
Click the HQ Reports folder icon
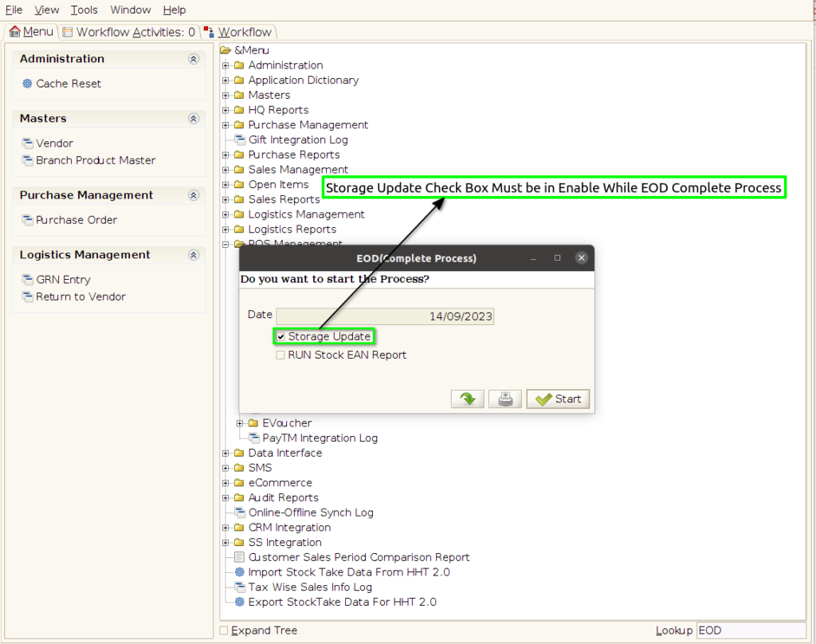click(x=239, y=110)
